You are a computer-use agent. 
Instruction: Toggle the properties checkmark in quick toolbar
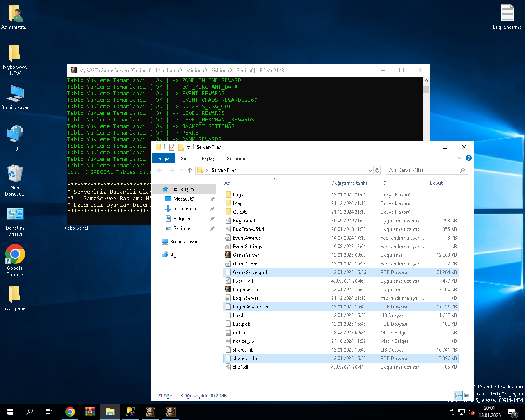point(172,147)
